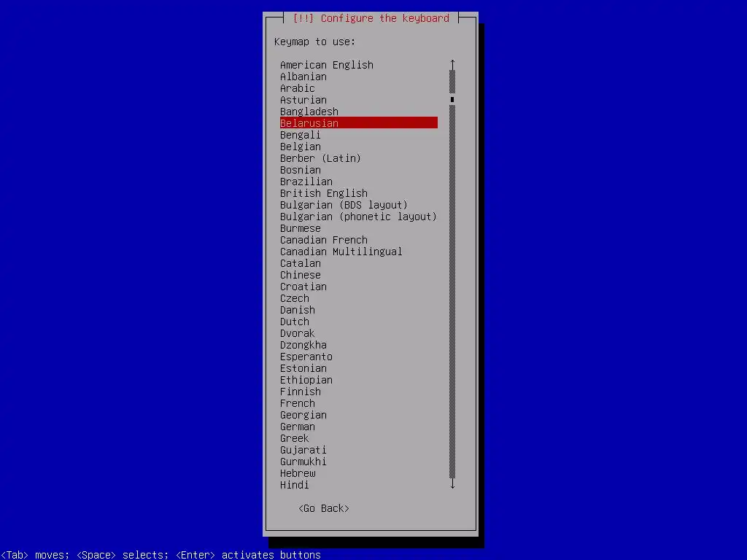The image size is (747, 560).
Task: Pick the Hindi keymap
Action: (359, 485)
